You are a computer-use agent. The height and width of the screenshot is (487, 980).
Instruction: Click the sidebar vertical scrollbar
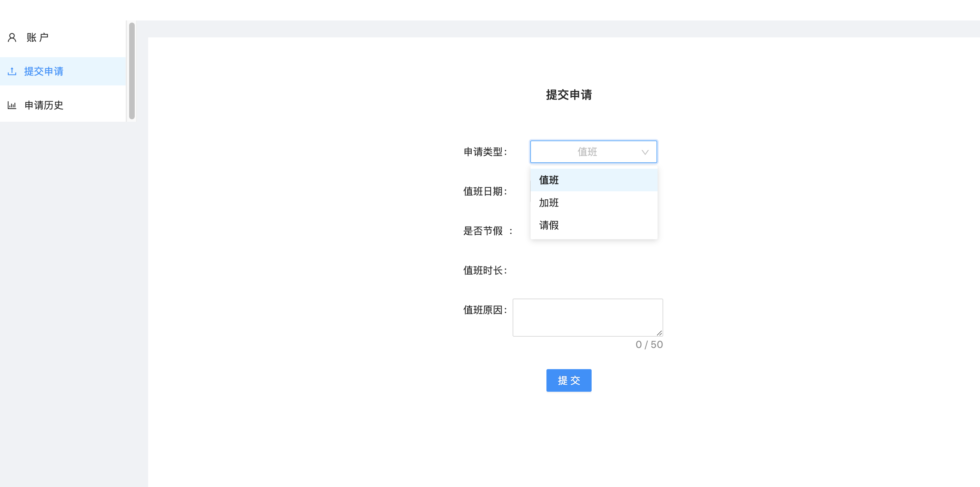click(x=132, y=71)
